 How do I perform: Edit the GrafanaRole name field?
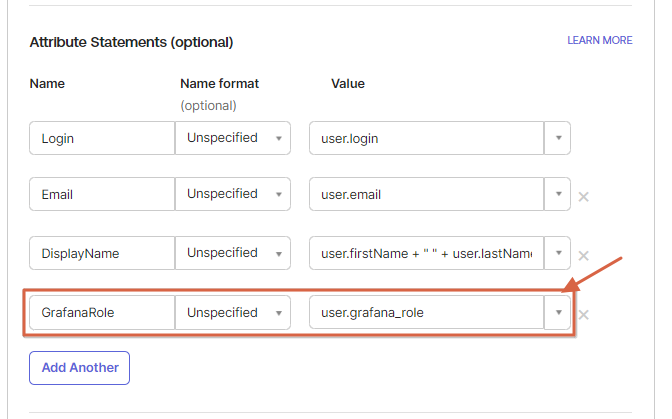[x=101, y=313]
